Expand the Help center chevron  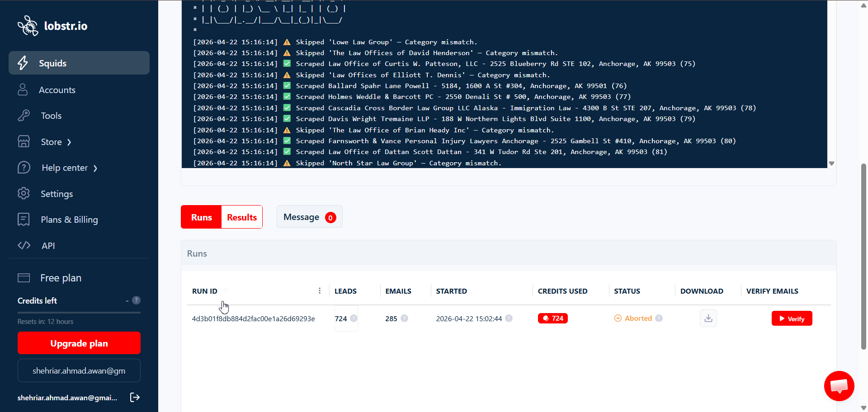click(95, 169)
